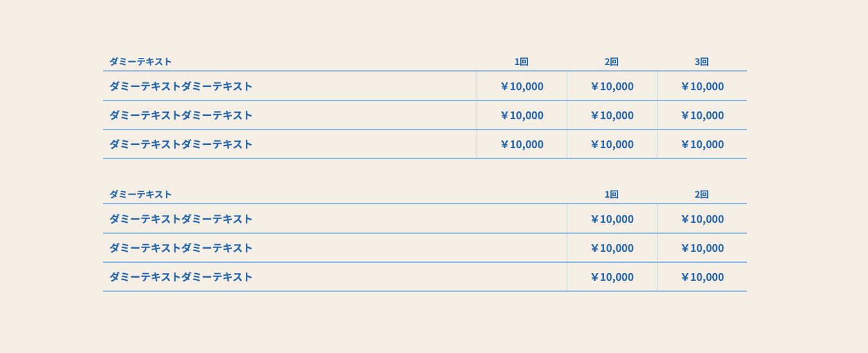Click the ダミーテキスト header of the upper table
The width and height of the screenshot is (868, 353).
tap(140, 62)
